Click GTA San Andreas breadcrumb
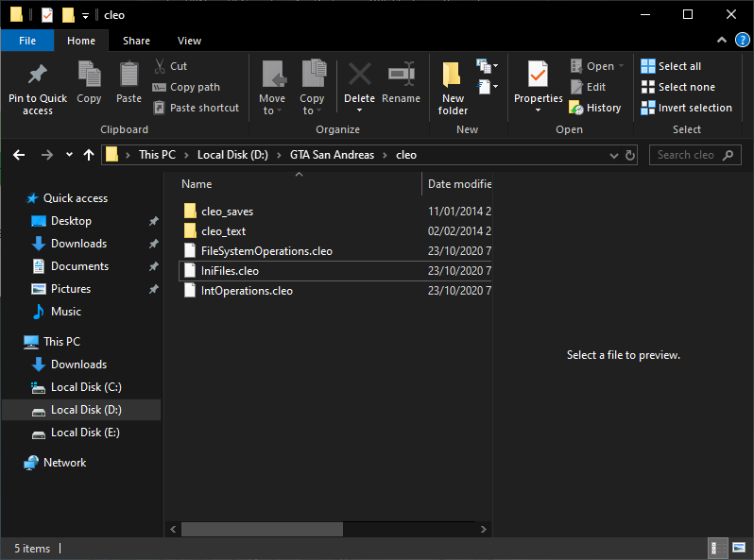Screen dimensions: 754x560 tap(332, 155)
